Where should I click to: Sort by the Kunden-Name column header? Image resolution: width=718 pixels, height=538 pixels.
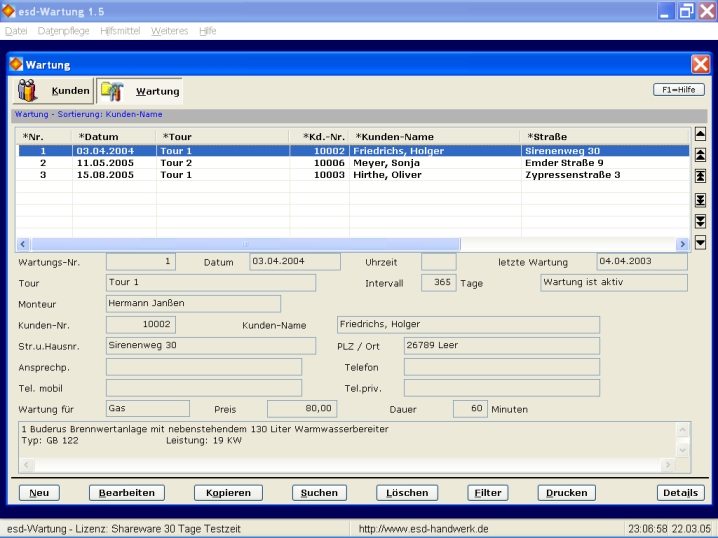395,136
